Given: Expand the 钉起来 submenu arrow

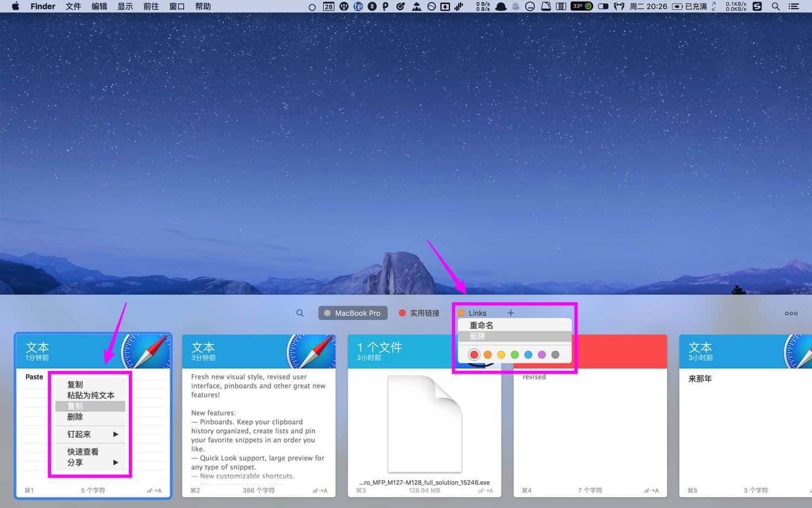Looking at the screenshot, I should click(x=115, y=434).
